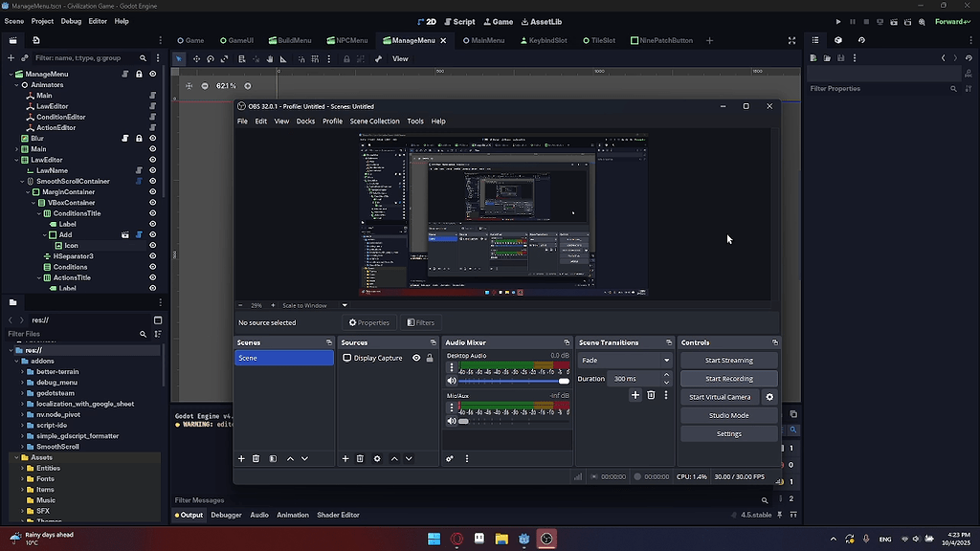Image resolution: width=980 pixels, height=551 pixels.
Task: Open Godot Project menu
Action: [x=42, y=21]
